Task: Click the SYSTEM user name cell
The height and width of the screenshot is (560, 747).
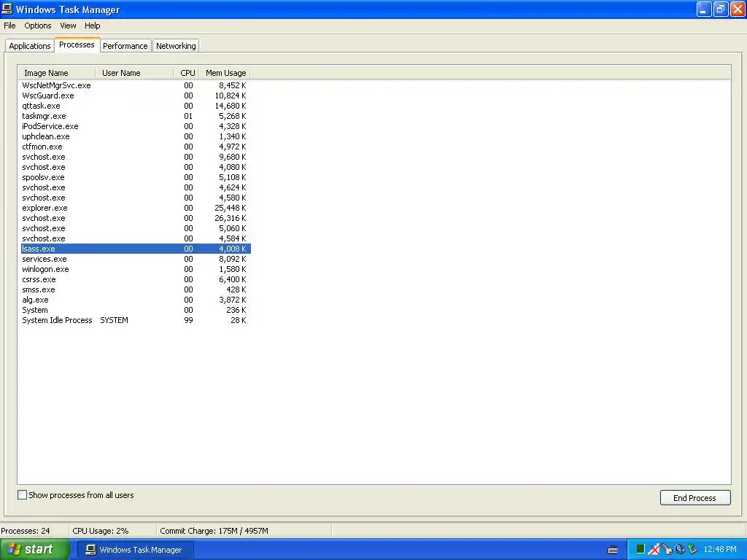Action: [114, 321]
